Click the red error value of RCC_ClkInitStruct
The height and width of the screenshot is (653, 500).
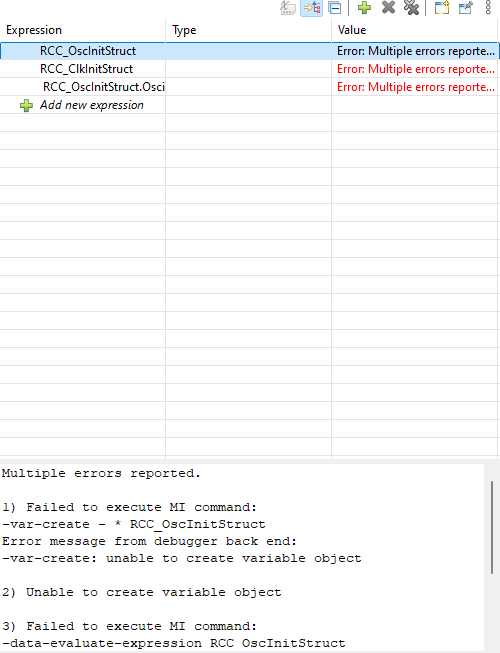tap(415, 69)
